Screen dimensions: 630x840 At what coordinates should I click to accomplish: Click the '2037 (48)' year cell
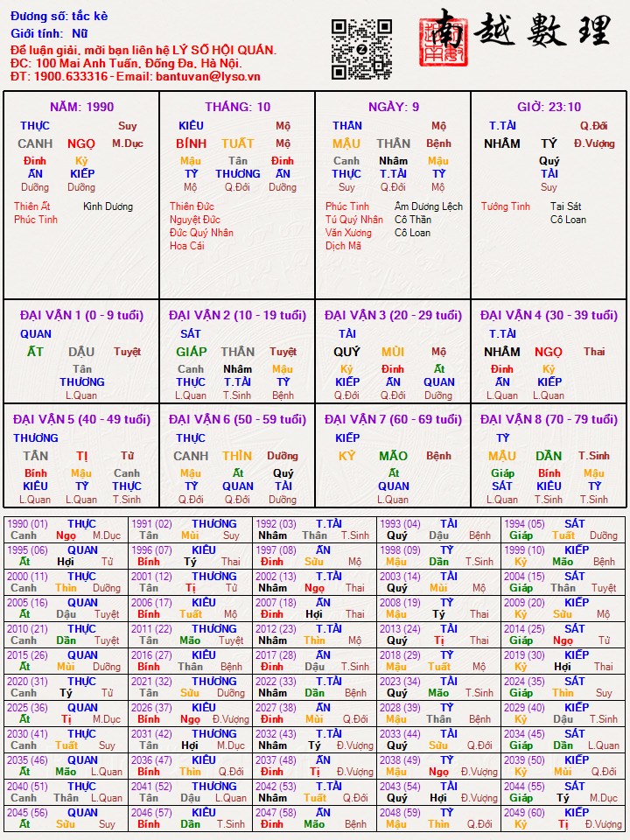click(314, 766)
